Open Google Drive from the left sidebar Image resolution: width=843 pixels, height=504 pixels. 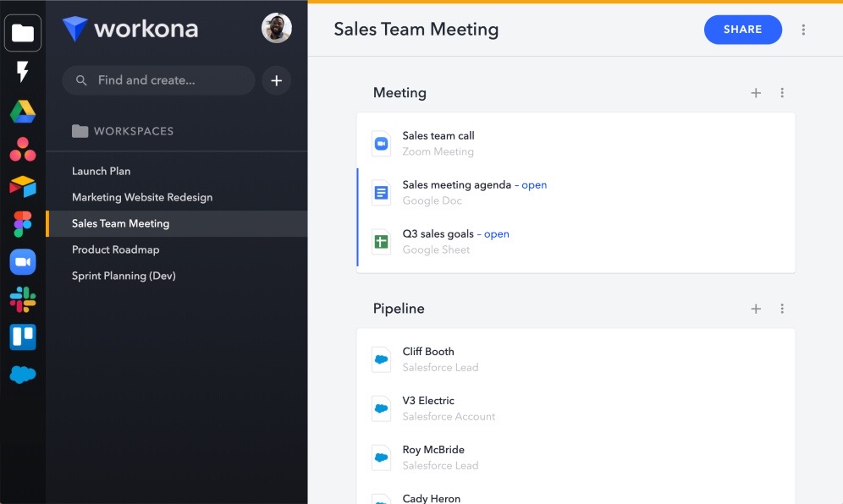22,112
